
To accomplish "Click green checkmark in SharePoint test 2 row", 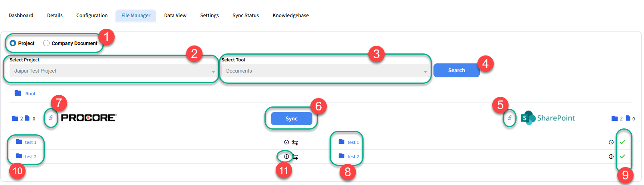I will (622, 157).
